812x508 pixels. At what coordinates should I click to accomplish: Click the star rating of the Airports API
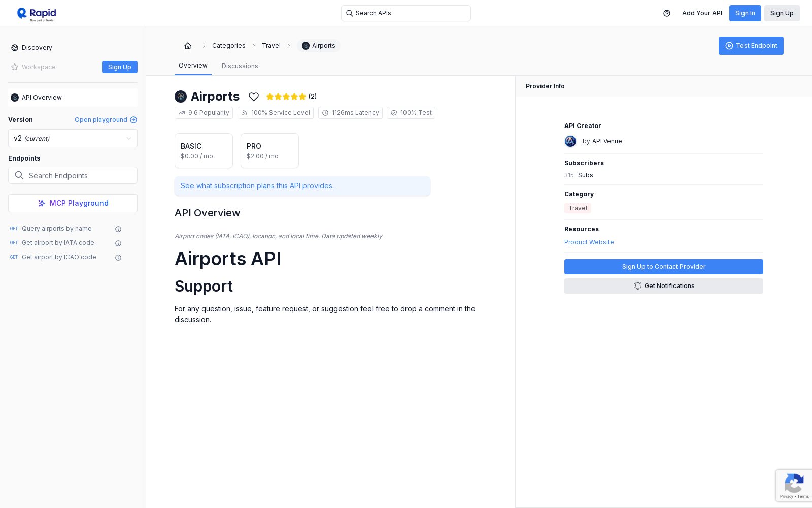(x=286, y=97)
